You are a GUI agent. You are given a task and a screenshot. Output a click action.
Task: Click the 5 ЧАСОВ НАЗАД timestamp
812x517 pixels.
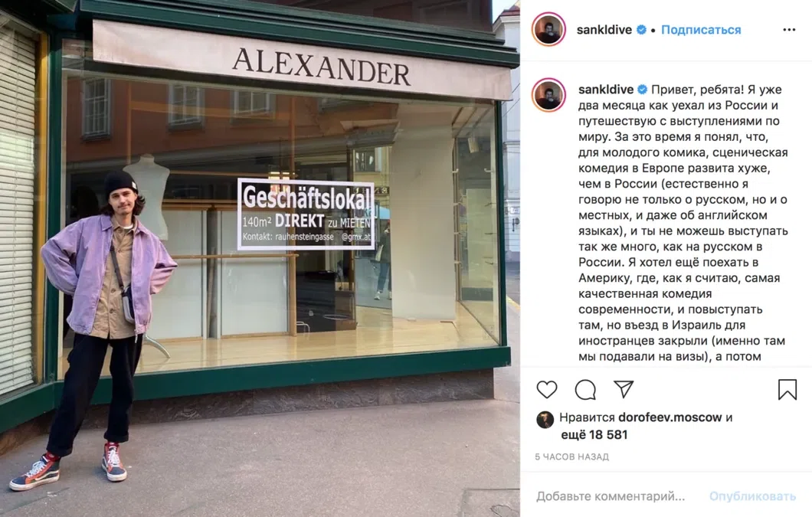click(x=571, y=456)
